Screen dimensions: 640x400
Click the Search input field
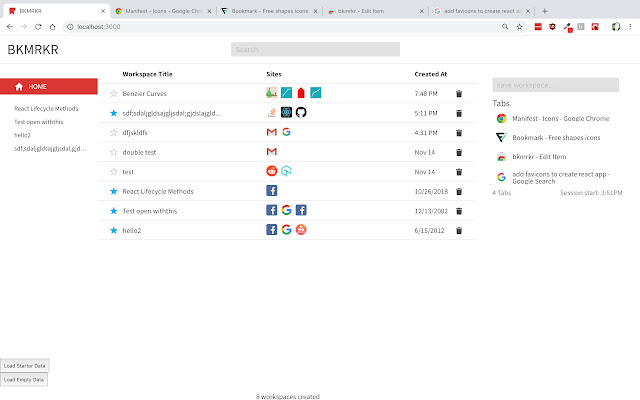coord(315,49)
